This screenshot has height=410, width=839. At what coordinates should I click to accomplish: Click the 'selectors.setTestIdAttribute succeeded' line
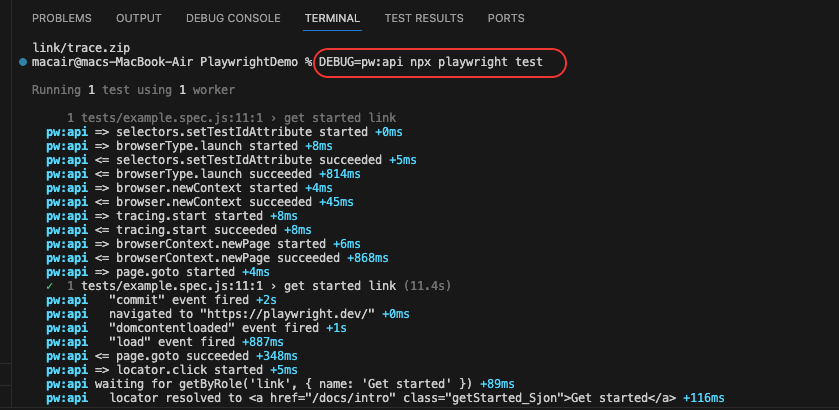pyautogui.click(x=231, y=160)
